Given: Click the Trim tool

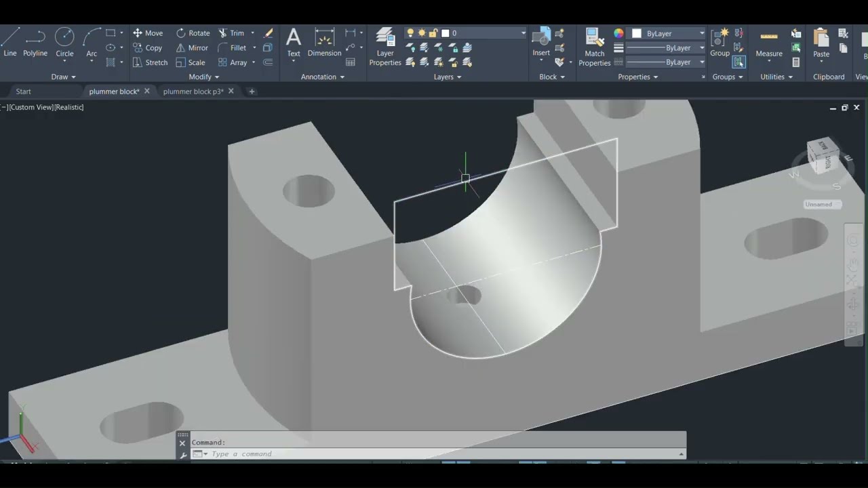Looking at the screenshot, I should click(231, 33).
